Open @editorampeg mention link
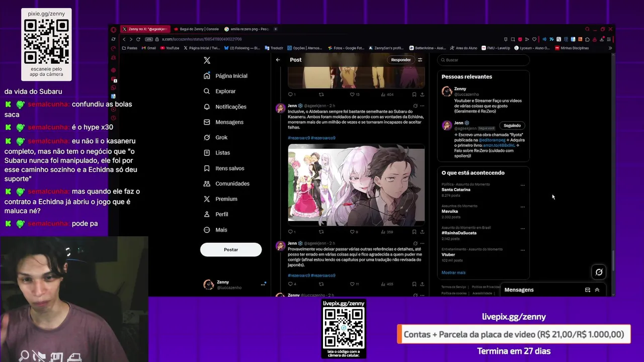 click(x=492, y=140)
